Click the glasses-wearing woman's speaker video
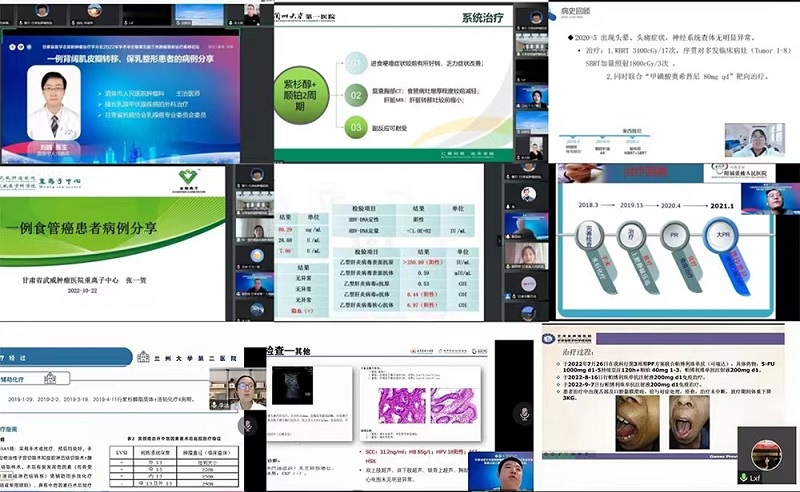 [x=237, y=389]
